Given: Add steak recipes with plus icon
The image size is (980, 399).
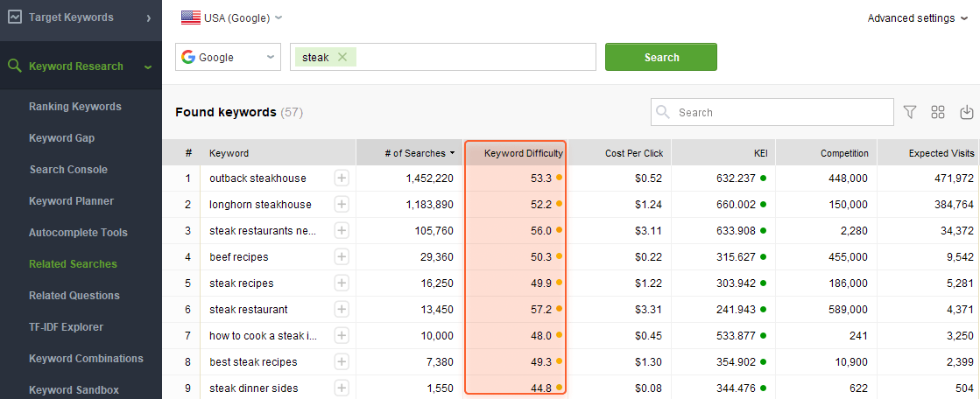Looking at the screenshot, I should pyautogui.click(x=342, y=283).
